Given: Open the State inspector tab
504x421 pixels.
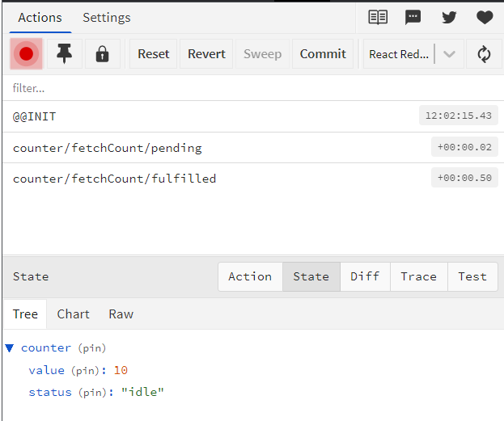Looking at the screenshot, I should click(x=311, y=276).
